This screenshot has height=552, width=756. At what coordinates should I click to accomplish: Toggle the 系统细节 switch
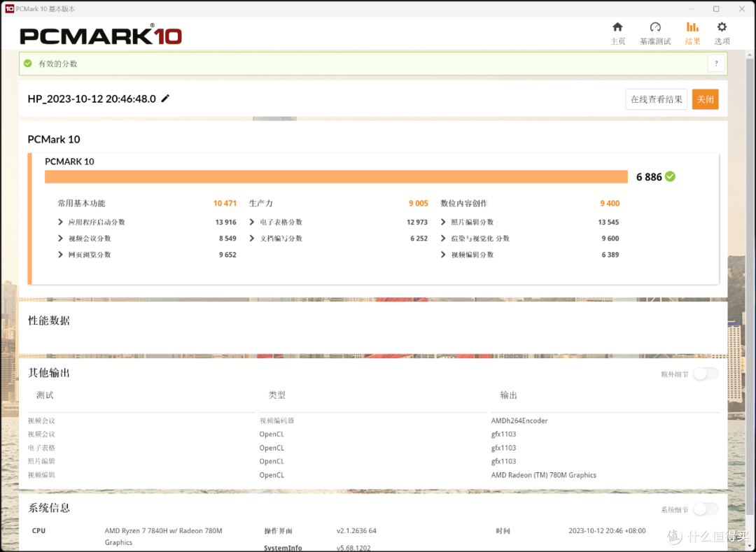(x=706, y=509)
